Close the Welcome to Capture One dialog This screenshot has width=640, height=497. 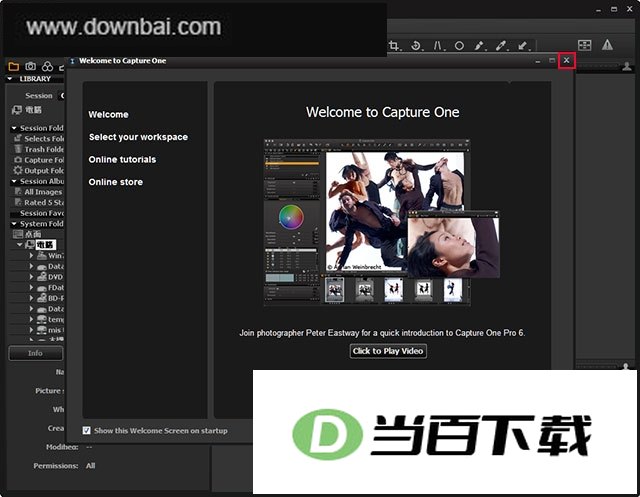tap(567, 60)
